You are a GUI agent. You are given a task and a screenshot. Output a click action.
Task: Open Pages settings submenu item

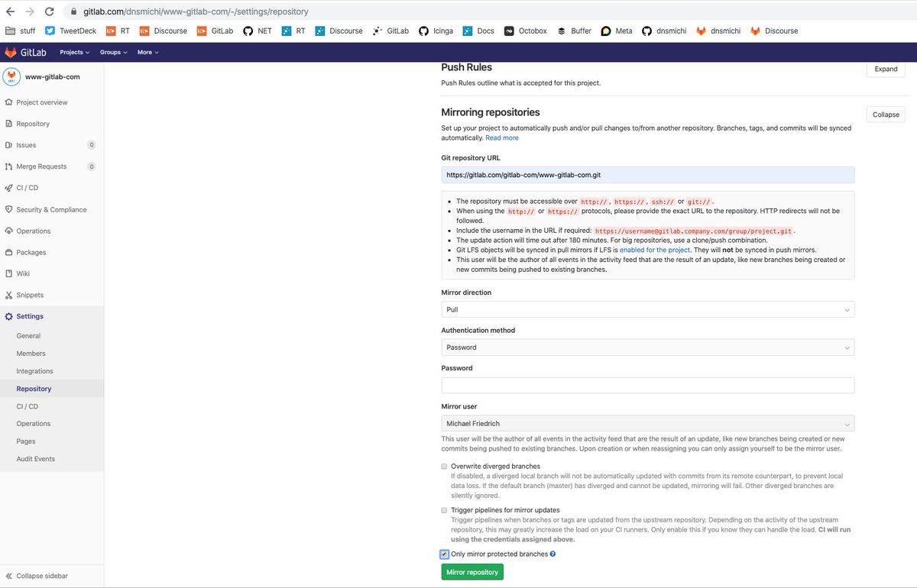(25, 441)
